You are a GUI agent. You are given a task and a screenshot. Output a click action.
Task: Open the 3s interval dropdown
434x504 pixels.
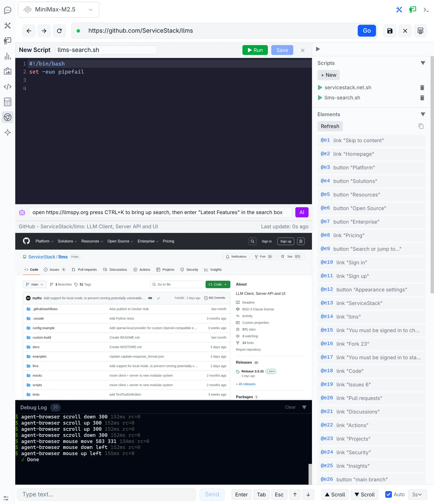click(x=417, y=494)
